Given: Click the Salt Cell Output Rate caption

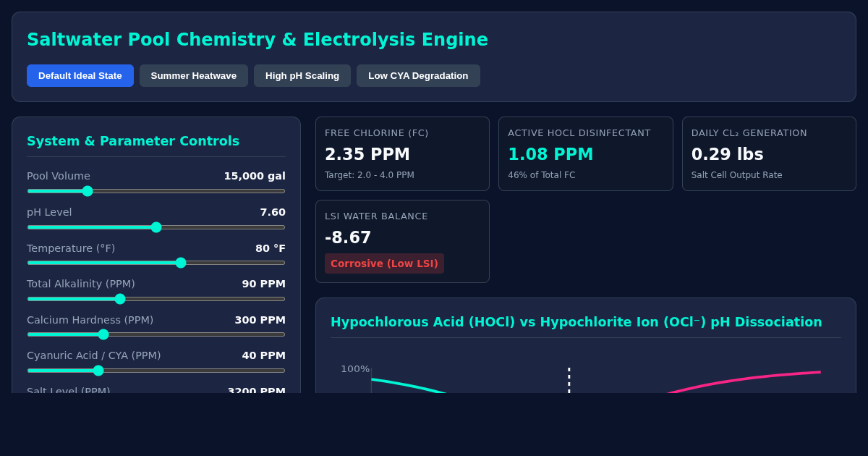Looking at the screenshot, I should 737,175.
